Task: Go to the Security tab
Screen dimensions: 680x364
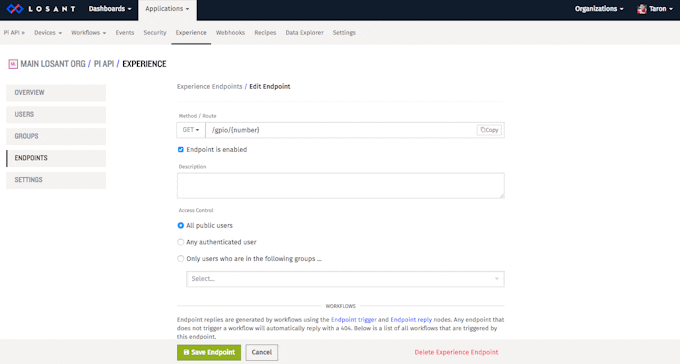Action: [x=155, y=33]
